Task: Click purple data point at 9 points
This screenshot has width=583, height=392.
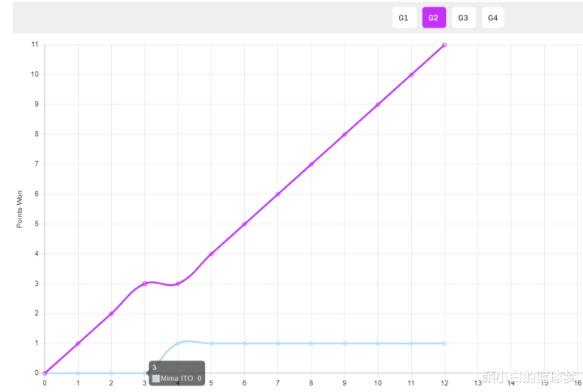Action: tap(378, 104)
